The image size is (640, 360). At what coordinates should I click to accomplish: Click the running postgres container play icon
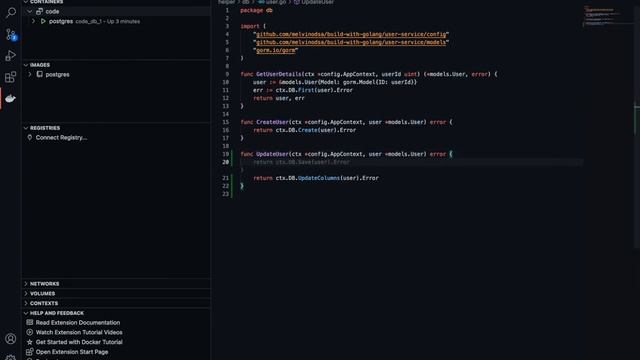tap(43, 21)
